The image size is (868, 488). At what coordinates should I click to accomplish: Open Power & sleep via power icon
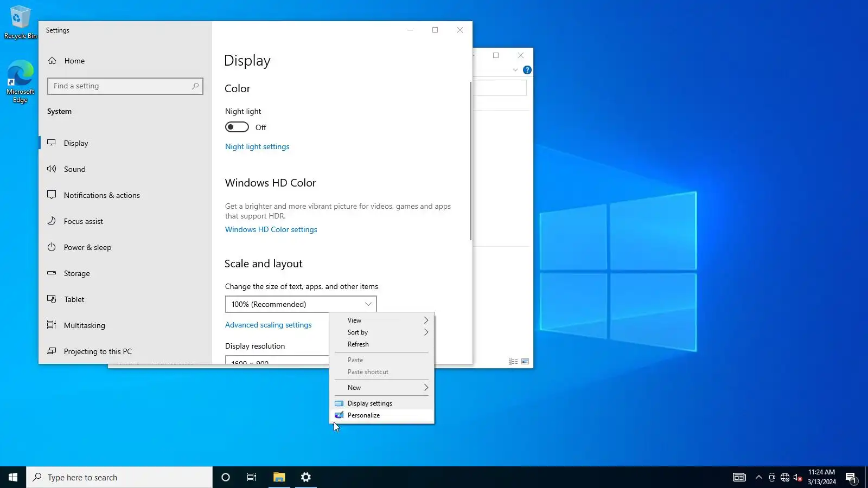pos(52,247)
